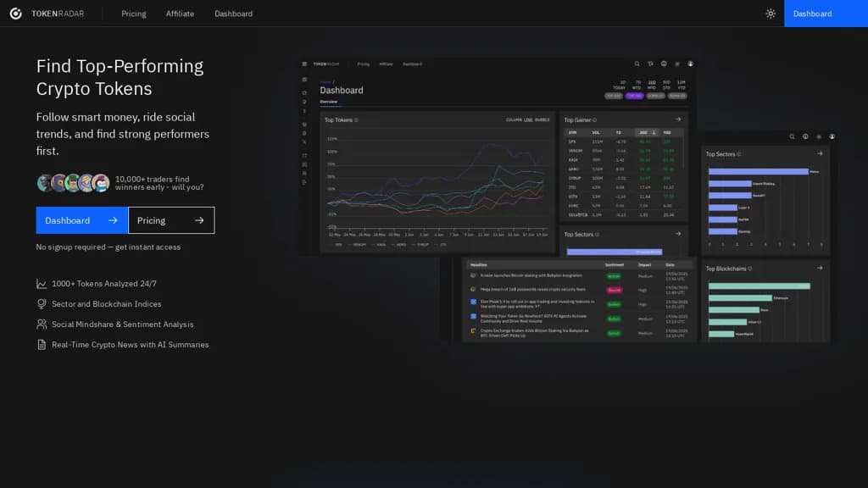Click the document icon beside Real-Time Crypto News

pos(42,345)
